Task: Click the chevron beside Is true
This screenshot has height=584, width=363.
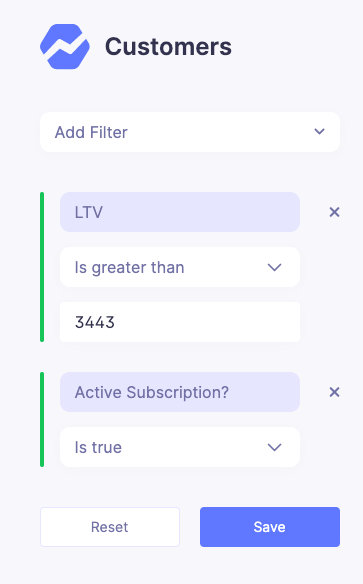Action: point(274,447)
